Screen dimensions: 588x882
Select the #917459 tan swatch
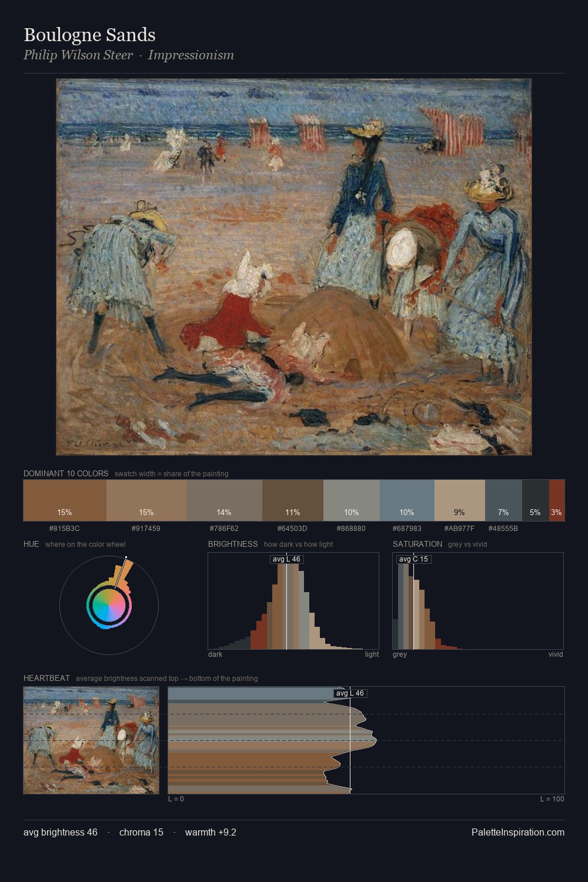(x=146, y=500)
